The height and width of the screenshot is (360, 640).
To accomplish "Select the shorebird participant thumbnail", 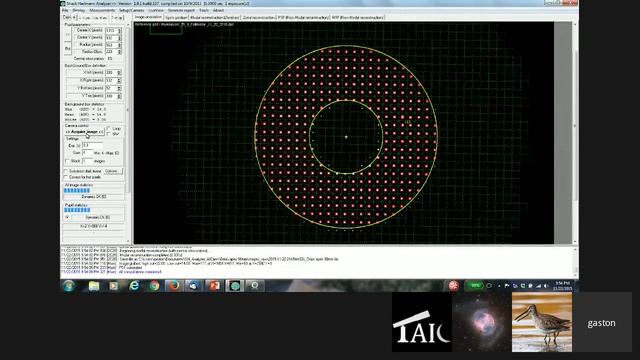I will [542, 322].
